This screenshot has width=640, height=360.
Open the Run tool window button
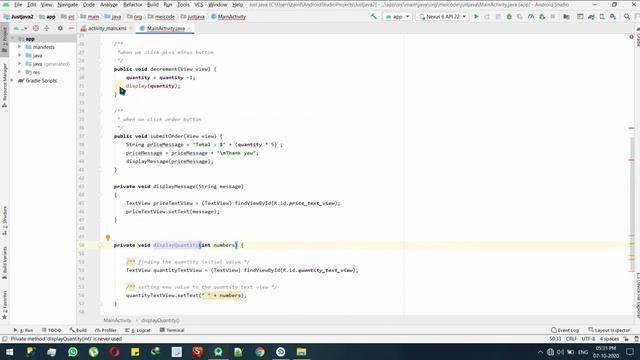23,330
